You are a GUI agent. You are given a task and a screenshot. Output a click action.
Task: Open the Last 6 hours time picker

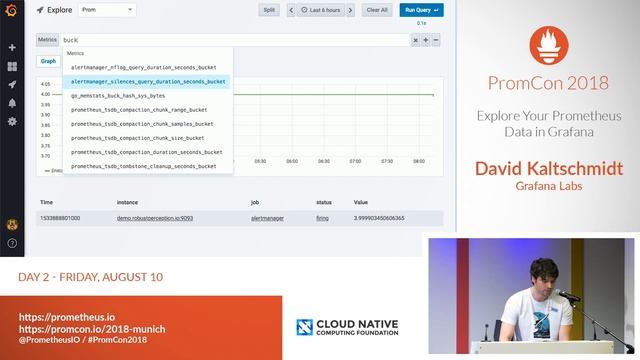tap(321, 10)
